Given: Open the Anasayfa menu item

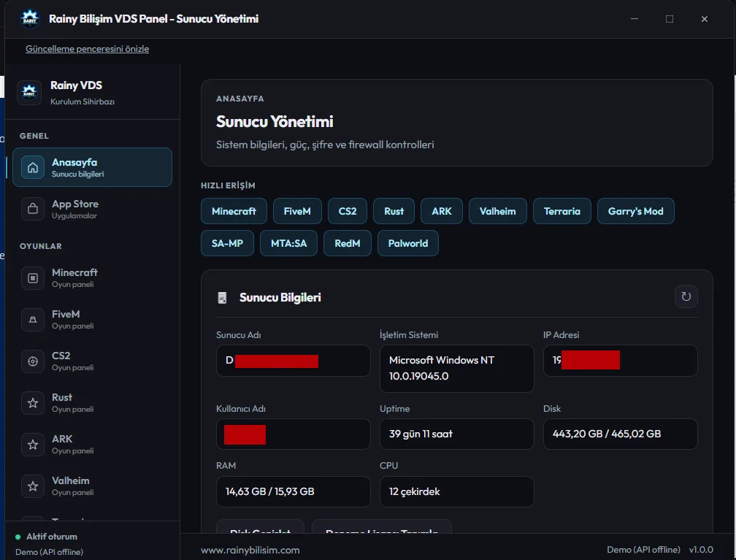Looking at the screenshot, I should click(93, 167).
